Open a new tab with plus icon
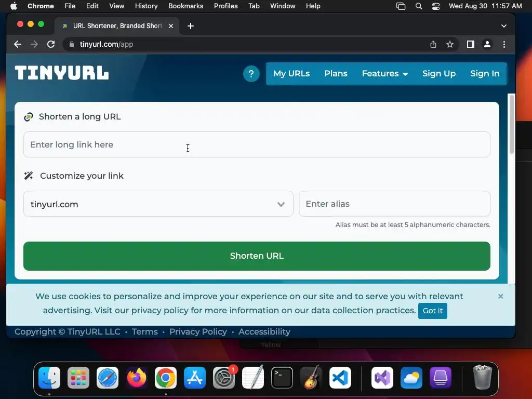The width and height of the screenshot is (532, 399). [191, 26]
